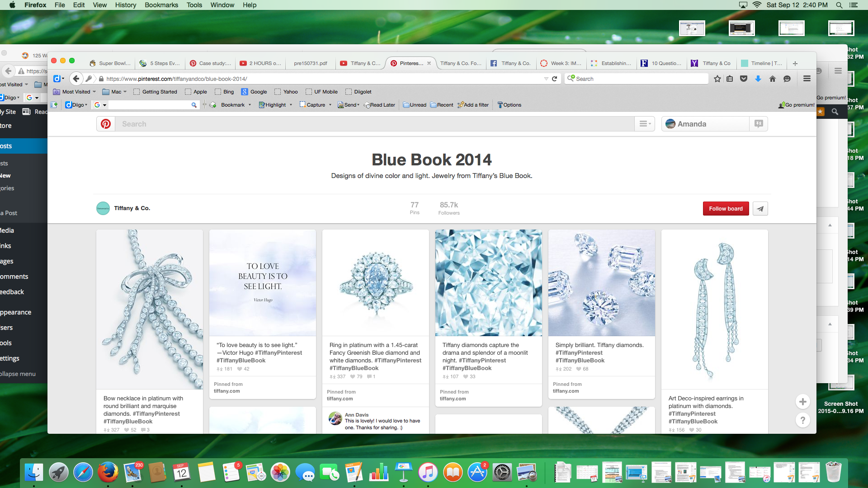Click the Follow board button

(x=726, y=209)
